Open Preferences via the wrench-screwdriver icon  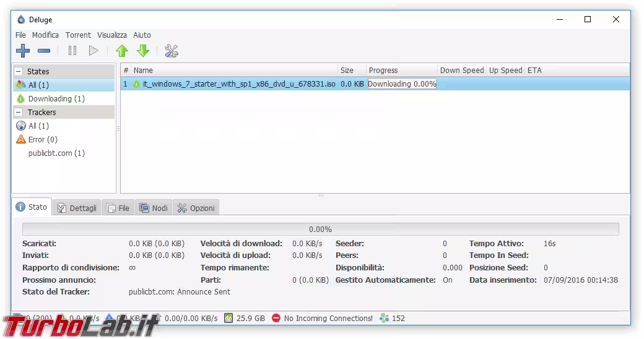click(x=172, y=51)
